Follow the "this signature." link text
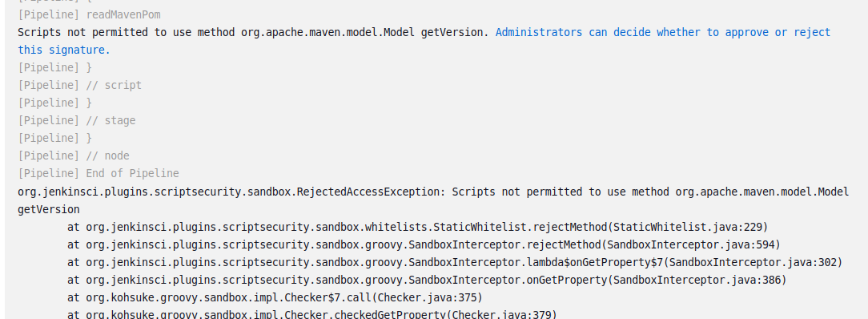The height and width of the screenshot is (319, 868). 64,50
